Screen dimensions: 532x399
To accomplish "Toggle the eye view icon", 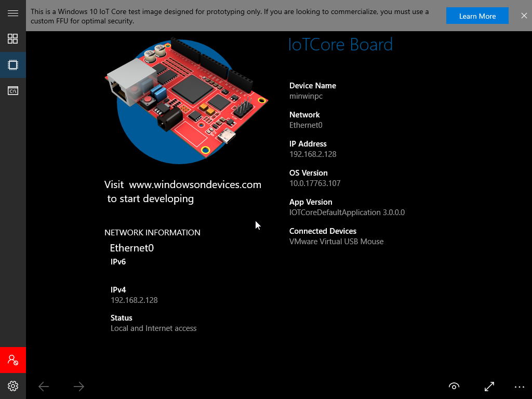I will pos(454,386).
